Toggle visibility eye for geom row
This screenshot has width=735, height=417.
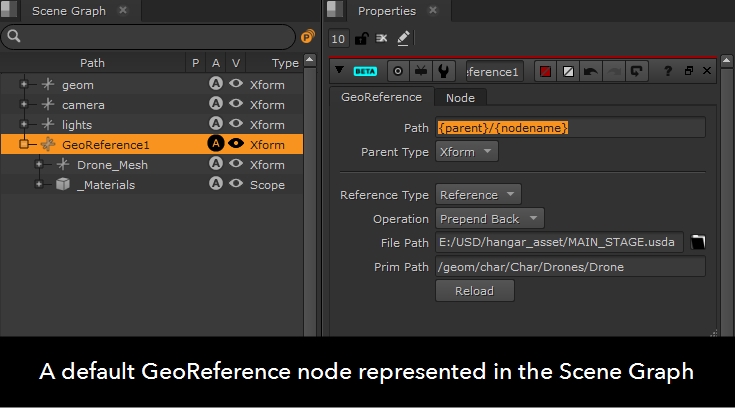(236, 85)
